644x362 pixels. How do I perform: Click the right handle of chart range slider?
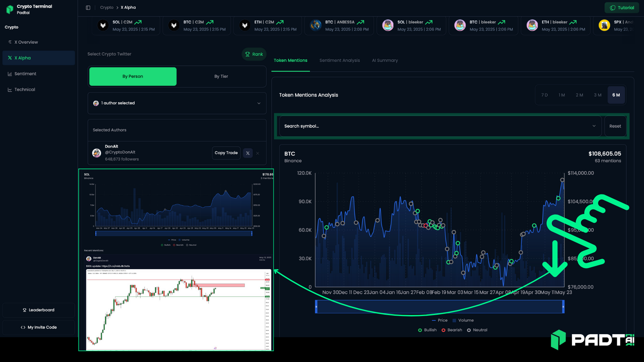563,307
